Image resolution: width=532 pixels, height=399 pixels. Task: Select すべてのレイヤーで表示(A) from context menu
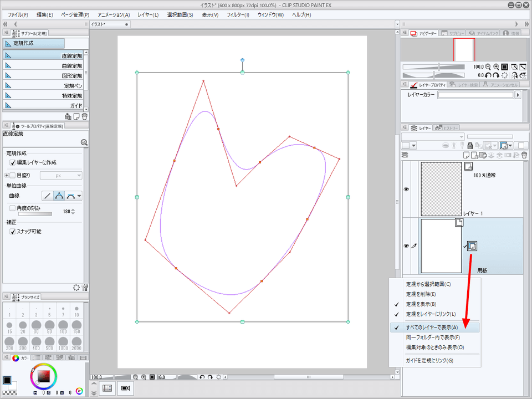point(432,328)
